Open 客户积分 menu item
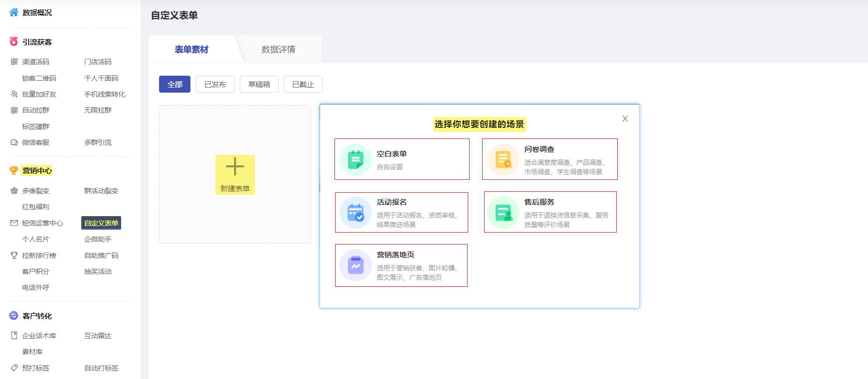 pyautogui.click(x=35, y=271)
